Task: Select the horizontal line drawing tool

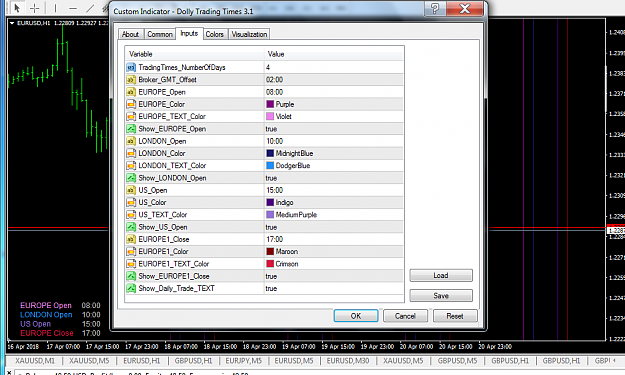Action: tap(73, 8)
